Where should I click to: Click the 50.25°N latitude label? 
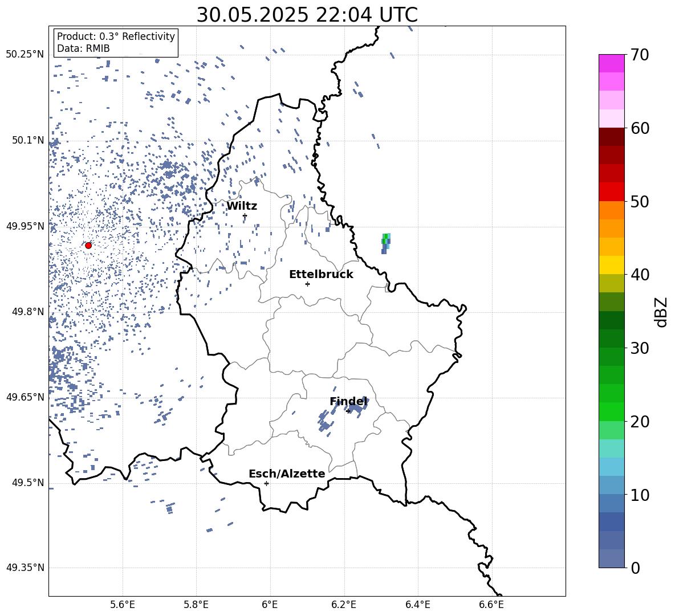25,55
